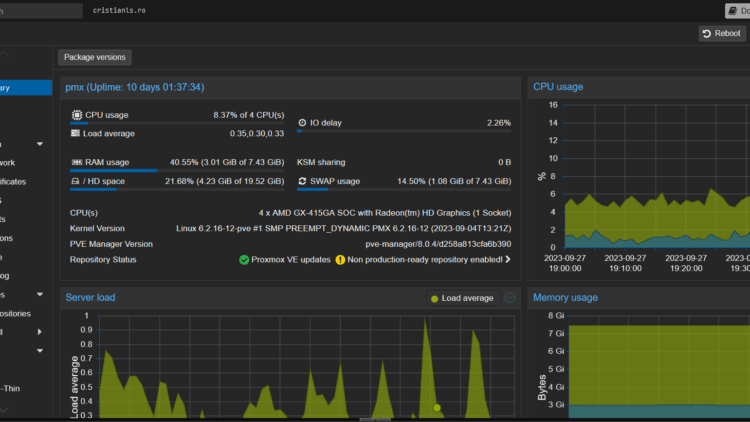Click the sidebar scroll-down chevron at bottom
Image resolution: width=750 pixels, height=422 pixels.
click(x=4, y=410)
